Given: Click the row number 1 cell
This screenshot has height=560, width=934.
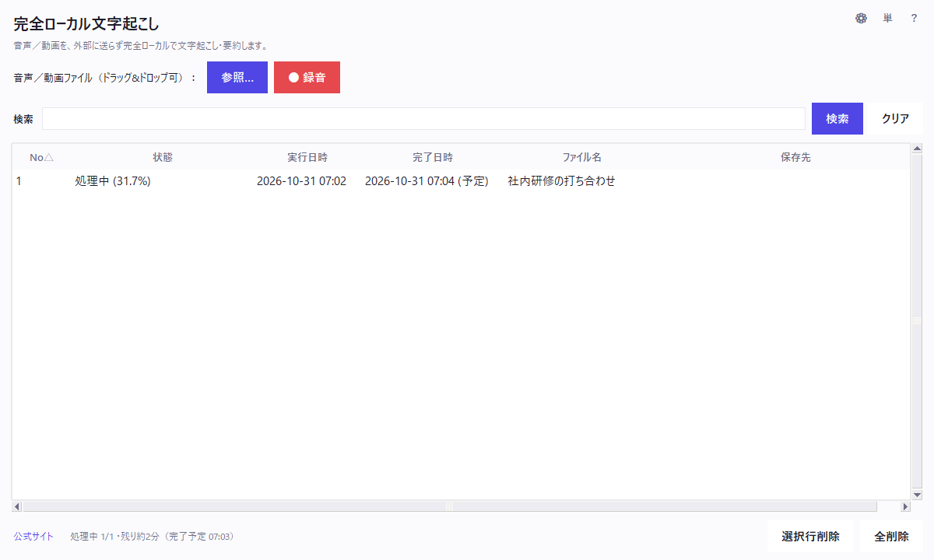Looking at the screenshot, I should (19, 181).
